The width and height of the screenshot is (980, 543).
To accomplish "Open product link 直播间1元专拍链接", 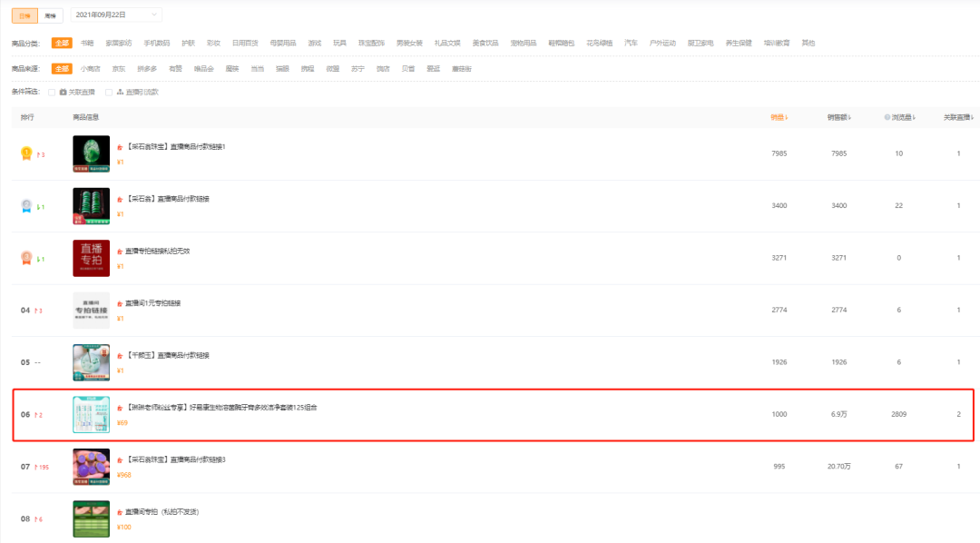I will tap(153, 303).
